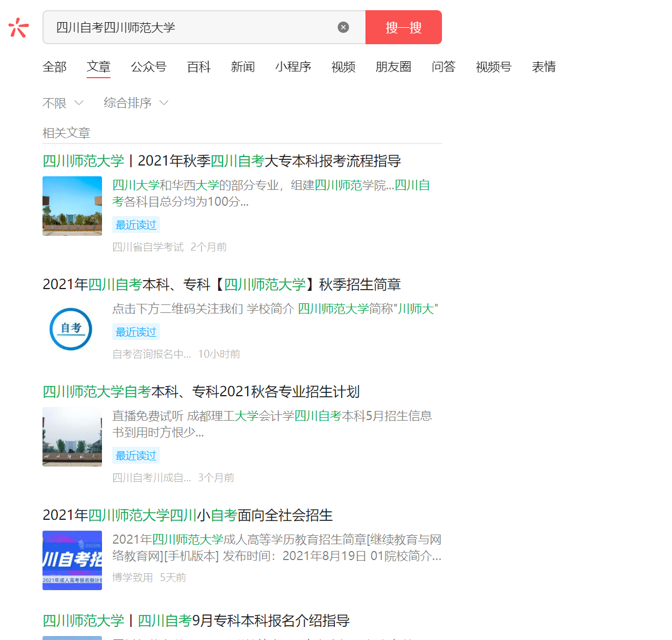
Task: Click the red Sogou-WeChat search logo
Action: (x=19, y=27)
